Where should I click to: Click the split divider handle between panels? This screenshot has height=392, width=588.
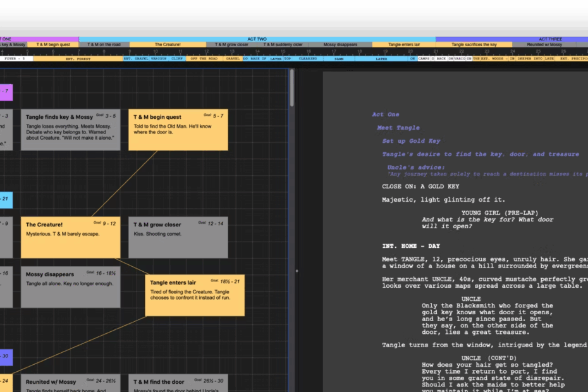pyautogui.click(x=297, y=271)
